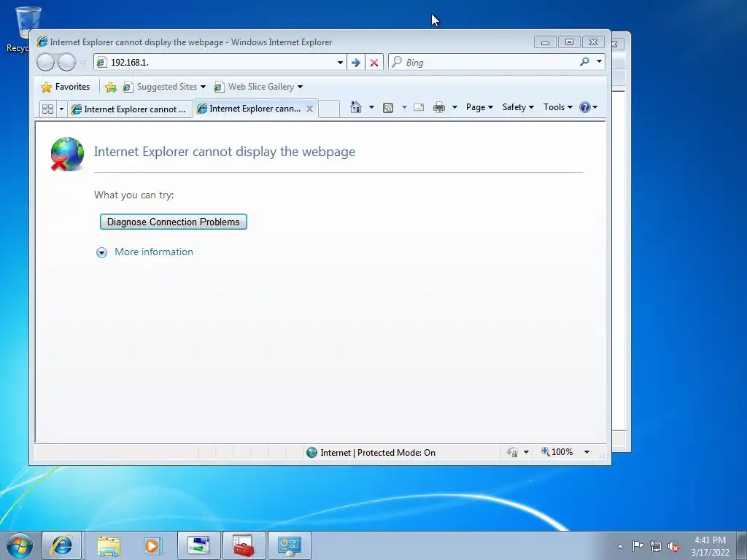This screenshot has width=747, height=560.
Task: Click the Windows Start orb
Action: click(20, 545)
